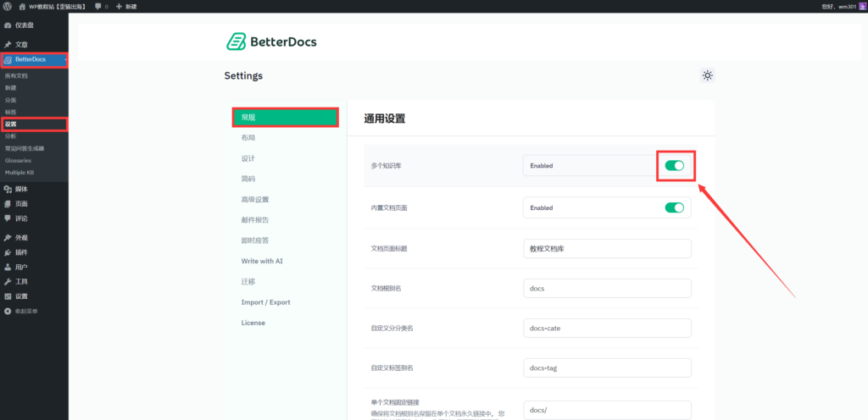Screen dimensions: 868x420
Task: Click the docs-cate input field
Action: 607,328
